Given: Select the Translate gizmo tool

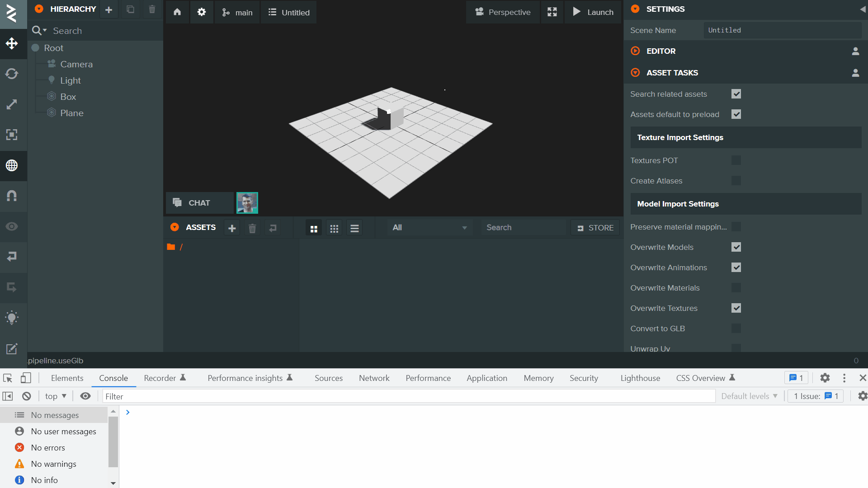Looking at the screenshot, I should point(11,44).
